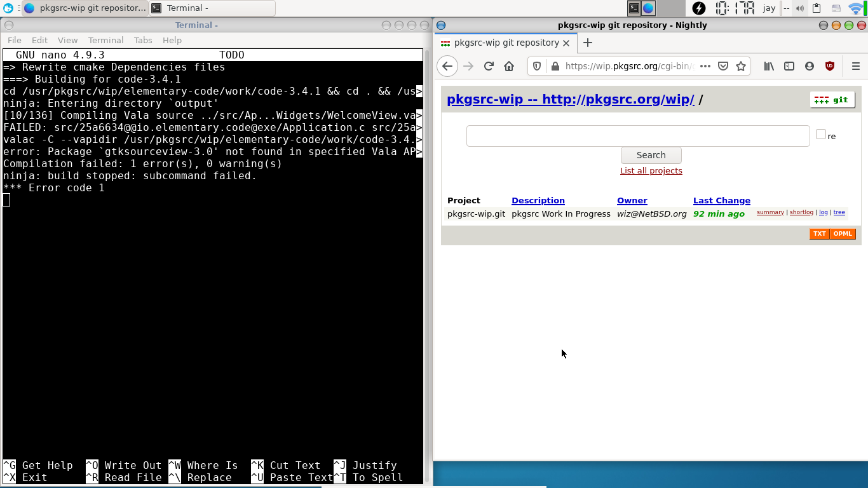
Task: Click the git logo on the page
Action: coord(832,100)
